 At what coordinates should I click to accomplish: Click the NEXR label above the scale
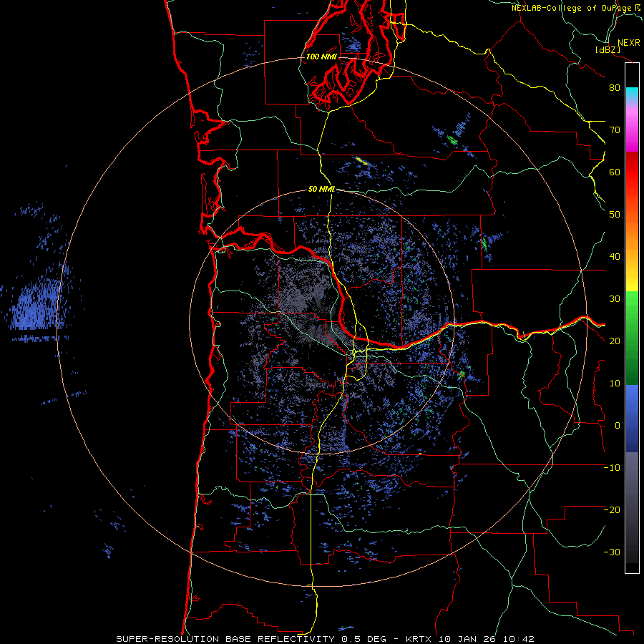628,43
